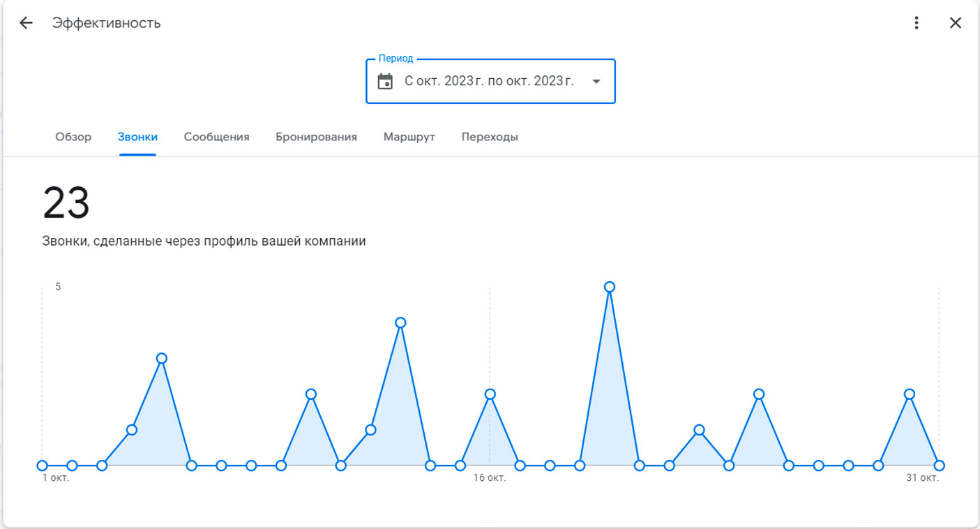
Task: Open the three-dot more options menu
Action: 917,23
